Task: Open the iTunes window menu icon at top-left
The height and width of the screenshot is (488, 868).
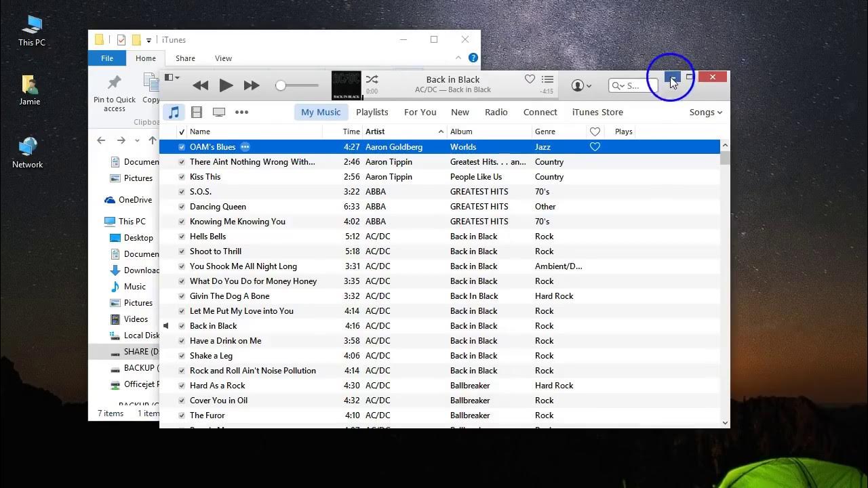Action: click(172, 77)
